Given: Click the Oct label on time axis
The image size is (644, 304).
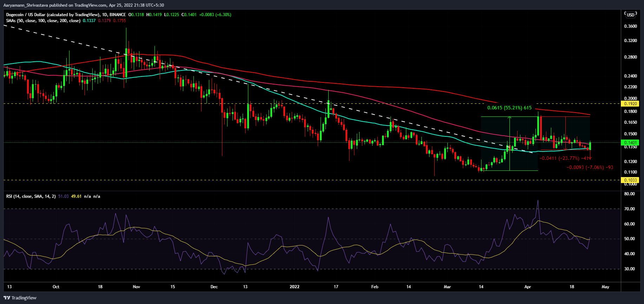Looking at the screenshot, I should [56, 287].
